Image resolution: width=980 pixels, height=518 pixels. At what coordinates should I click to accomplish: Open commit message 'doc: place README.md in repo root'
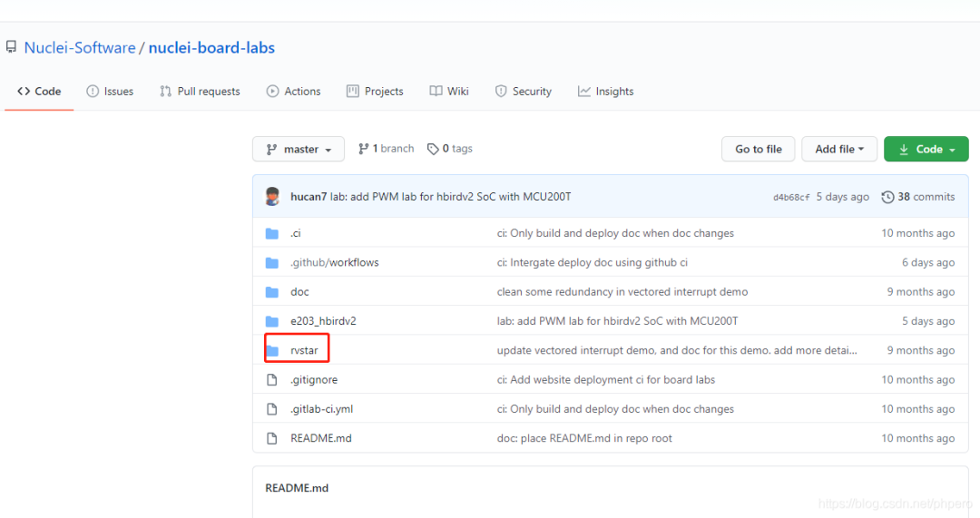584,439
